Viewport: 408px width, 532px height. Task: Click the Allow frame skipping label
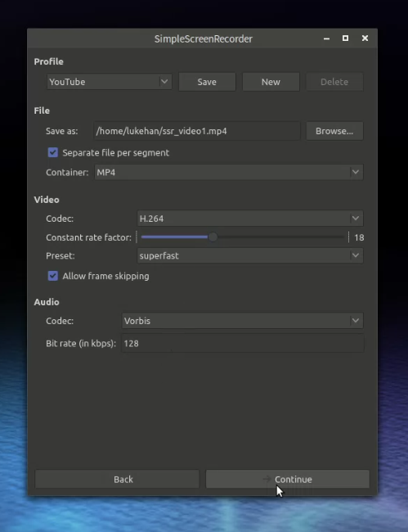(105, 276)
